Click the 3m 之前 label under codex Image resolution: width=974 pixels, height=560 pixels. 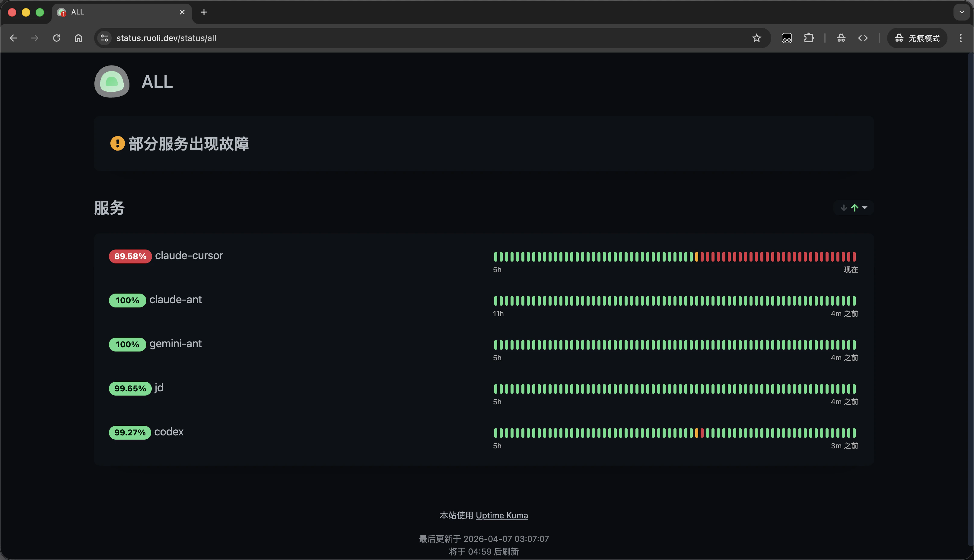(x=845, y=446)
